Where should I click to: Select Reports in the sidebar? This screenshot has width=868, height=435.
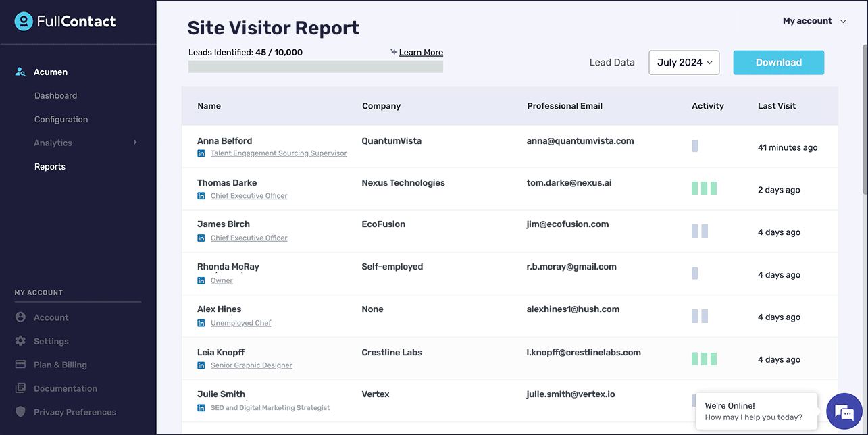[50, 167]
